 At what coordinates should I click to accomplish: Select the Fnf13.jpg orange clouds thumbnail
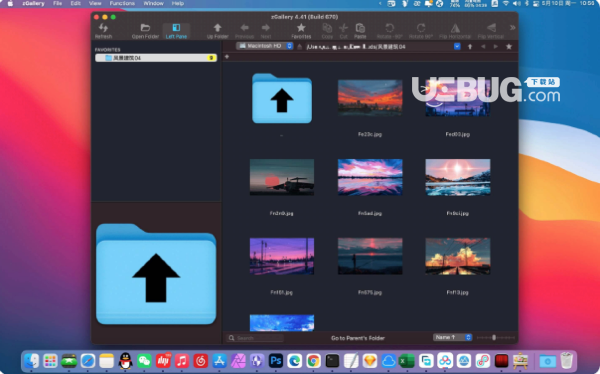point(458,256)
